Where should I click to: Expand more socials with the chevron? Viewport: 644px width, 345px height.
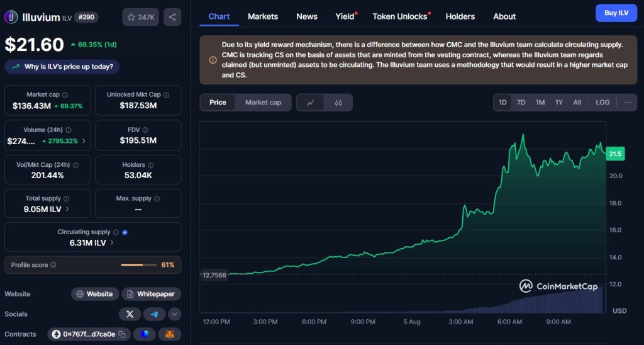pyautogui.click(x=175, y=314)
